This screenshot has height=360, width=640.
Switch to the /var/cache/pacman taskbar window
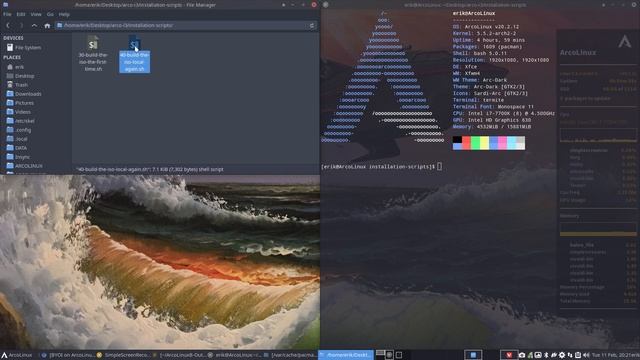(x=290, y=355)
